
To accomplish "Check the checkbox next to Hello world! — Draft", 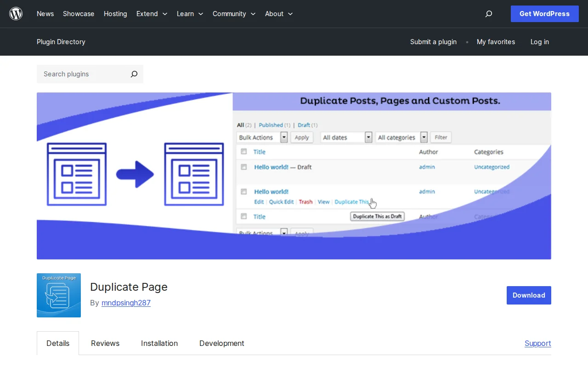I will (x=243, y=167).
